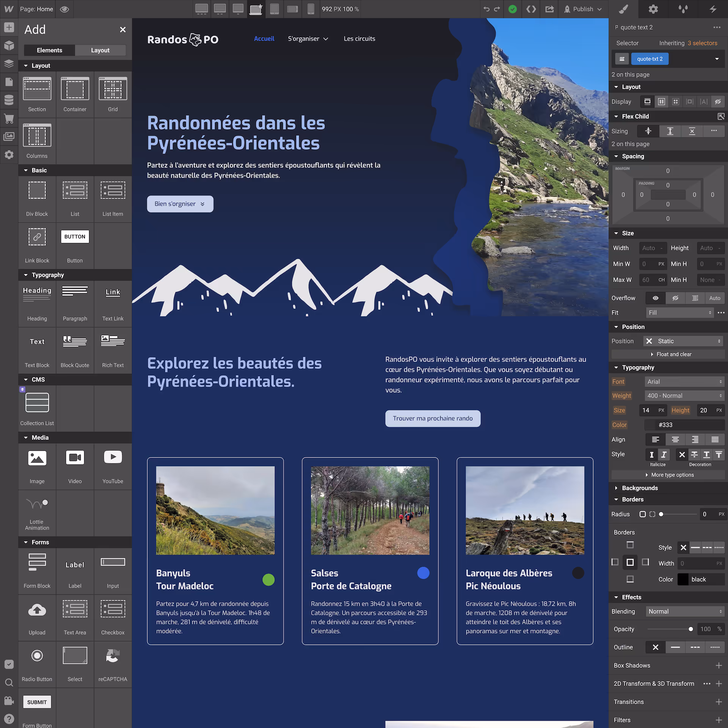Screen dimensions: 728x728
Task: Open the Publish menu
Action: click(583, 9)
